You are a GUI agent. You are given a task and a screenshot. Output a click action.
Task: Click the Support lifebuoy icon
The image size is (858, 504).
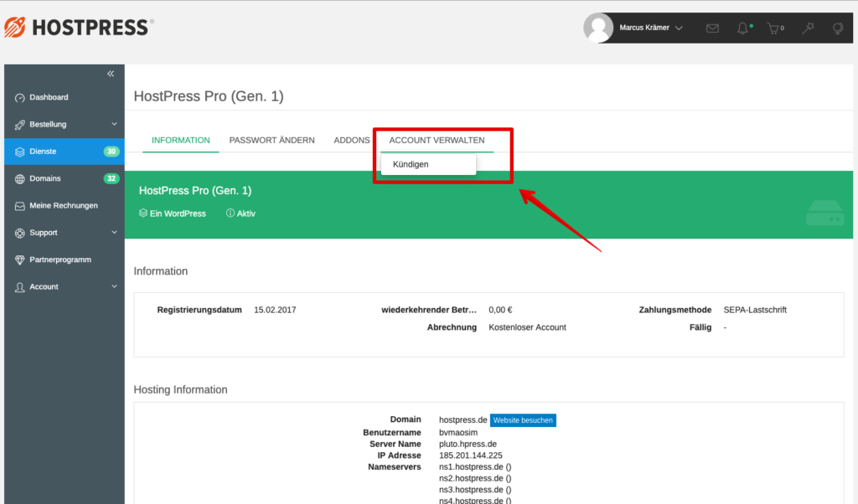(20, 233)
